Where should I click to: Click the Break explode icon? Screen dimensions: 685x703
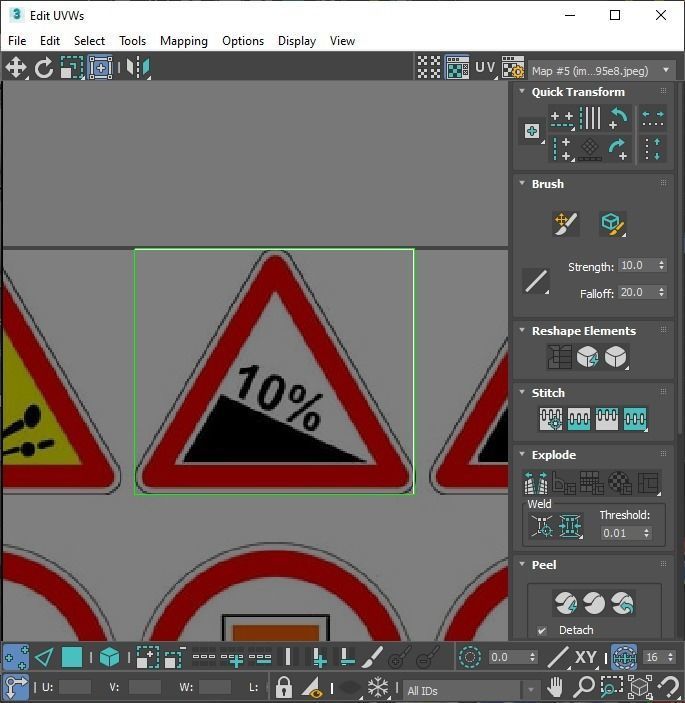536,482
